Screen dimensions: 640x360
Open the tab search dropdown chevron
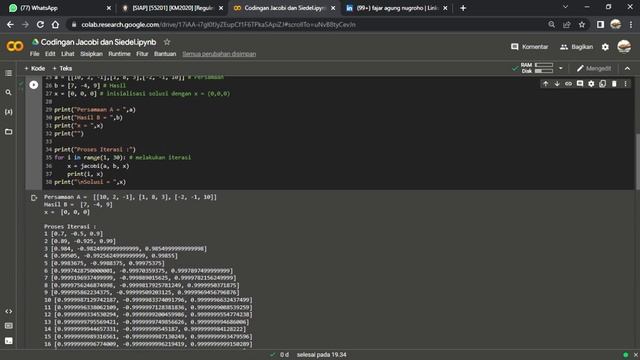(565, 7)
